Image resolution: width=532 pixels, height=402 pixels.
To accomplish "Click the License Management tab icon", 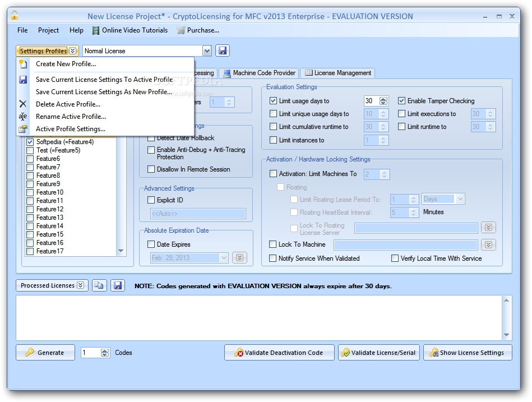I will [308, 72].
